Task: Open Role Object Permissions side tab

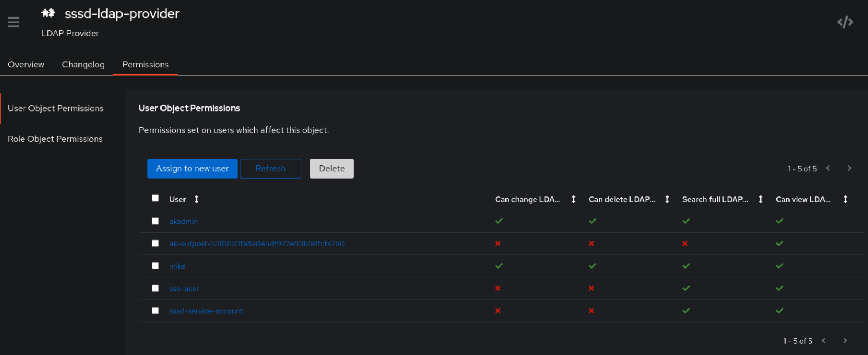Action: [x=55, y=139]
